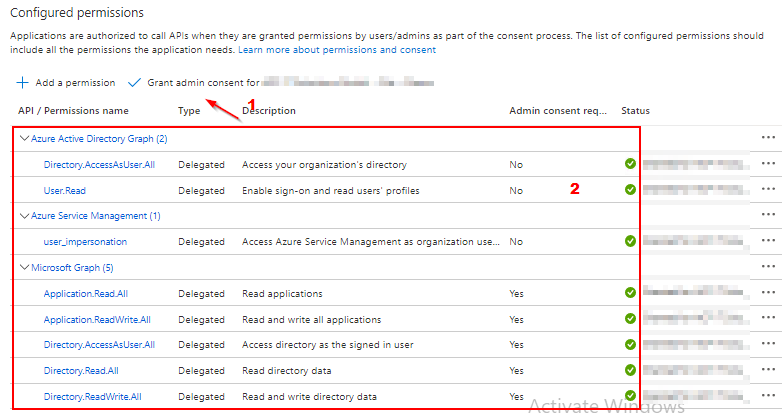
Task: Click the Description column header
Action: click(x=269, y=111)
